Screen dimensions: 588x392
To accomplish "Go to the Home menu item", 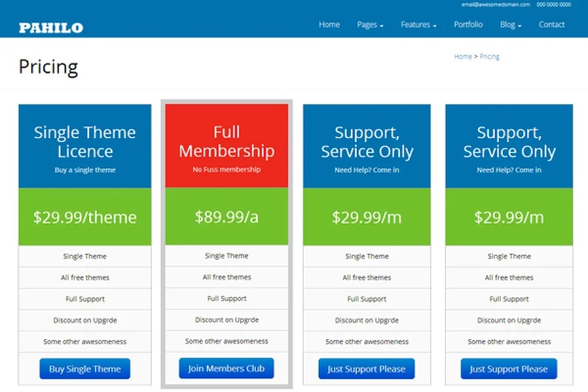I will [x=329, y=25].
